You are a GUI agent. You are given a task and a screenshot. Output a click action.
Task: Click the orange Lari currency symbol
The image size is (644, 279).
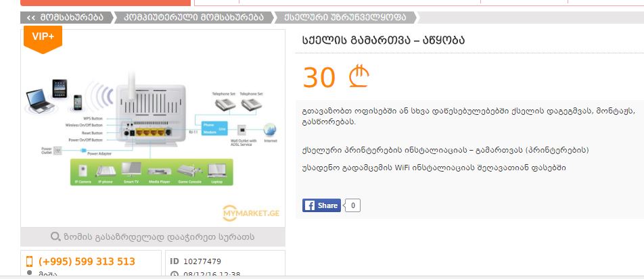click(359, 76)
